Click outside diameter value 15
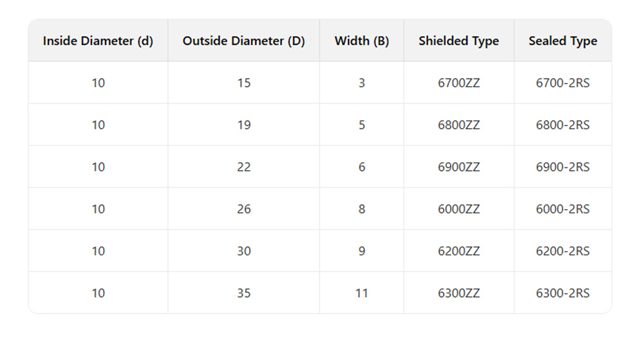 [243, 83]
